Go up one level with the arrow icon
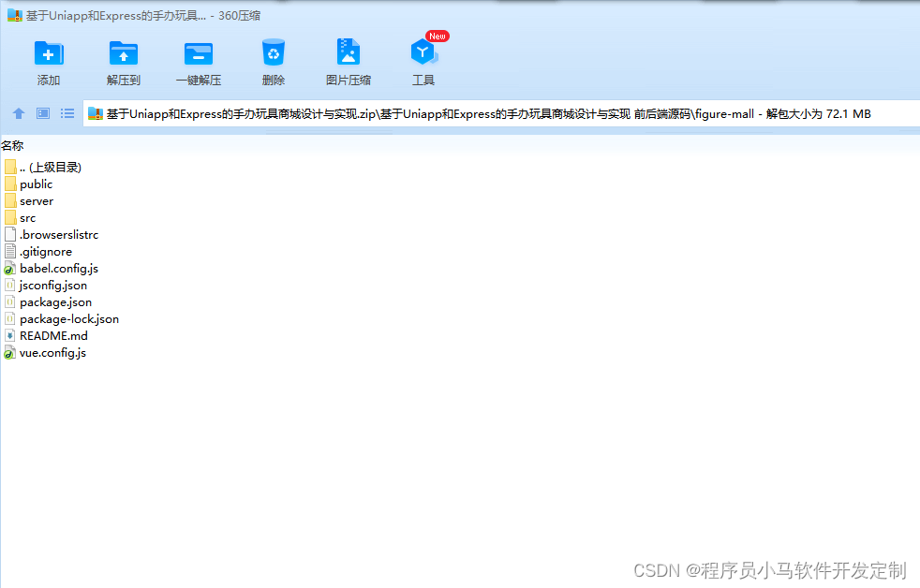This screenshot has height=588, width=920. pyautogui.click(x=19, y=113)
